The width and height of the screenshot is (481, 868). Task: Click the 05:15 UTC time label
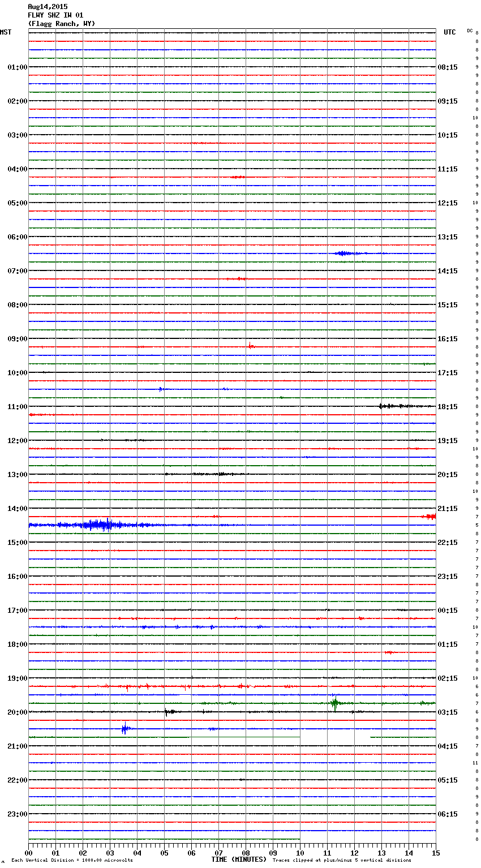coord(448,780)
